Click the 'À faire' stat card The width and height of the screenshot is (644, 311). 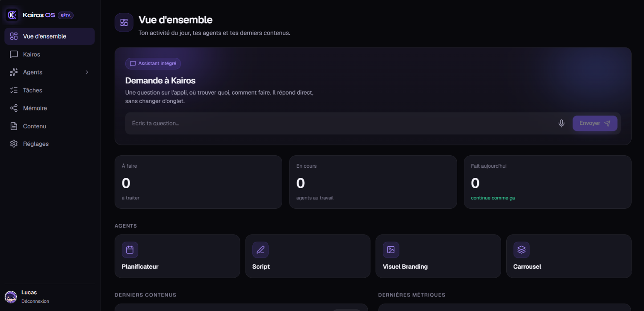tap(198, 182)
